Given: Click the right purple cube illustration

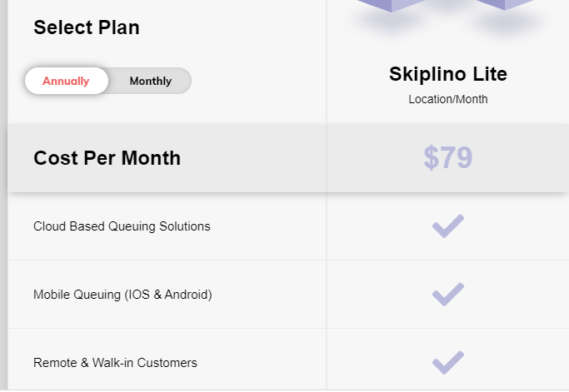Looking at the screenshot, I should point(506,4).
